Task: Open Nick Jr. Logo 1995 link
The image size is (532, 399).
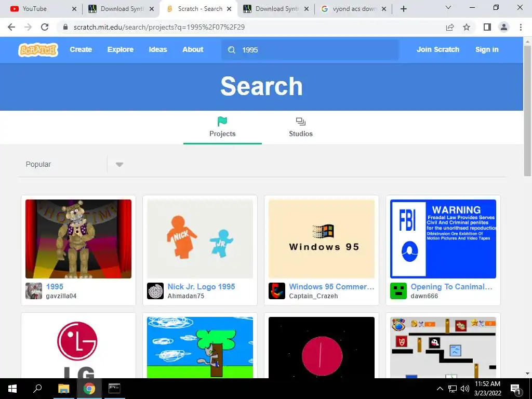Action: (x=201, y=287)
